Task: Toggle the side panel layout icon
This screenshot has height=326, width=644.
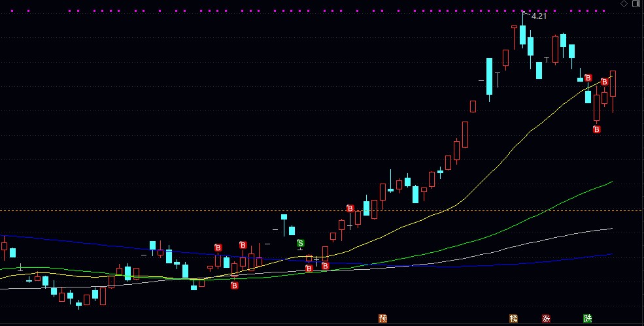Action: [636, 4]
